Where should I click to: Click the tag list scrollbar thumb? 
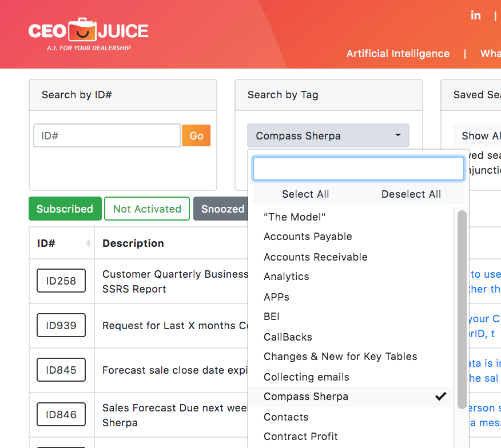pyautogui.click(x=462, y=309)
